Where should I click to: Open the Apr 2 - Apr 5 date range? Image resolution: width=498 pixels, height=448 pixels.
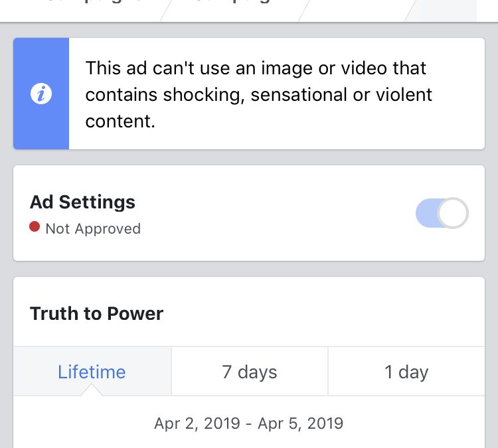(x=249, y=423)
